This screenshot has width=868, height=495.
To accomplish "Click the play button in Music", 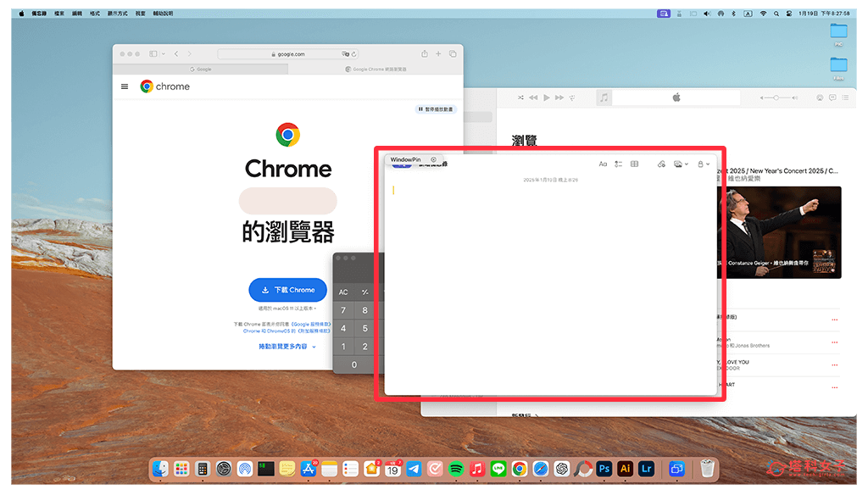I will tap(547, 97).
